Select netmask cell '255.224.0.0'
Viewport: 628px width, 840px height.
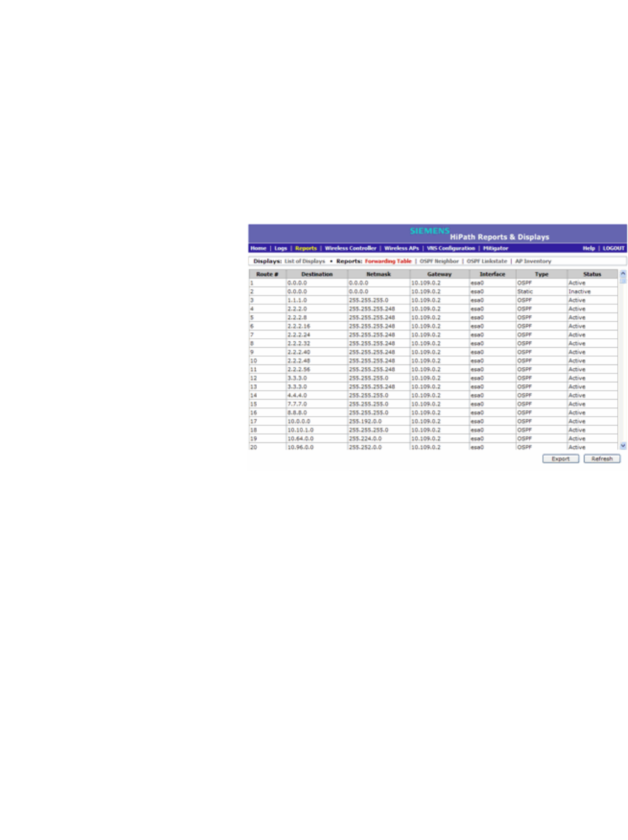tap(378, 439)
